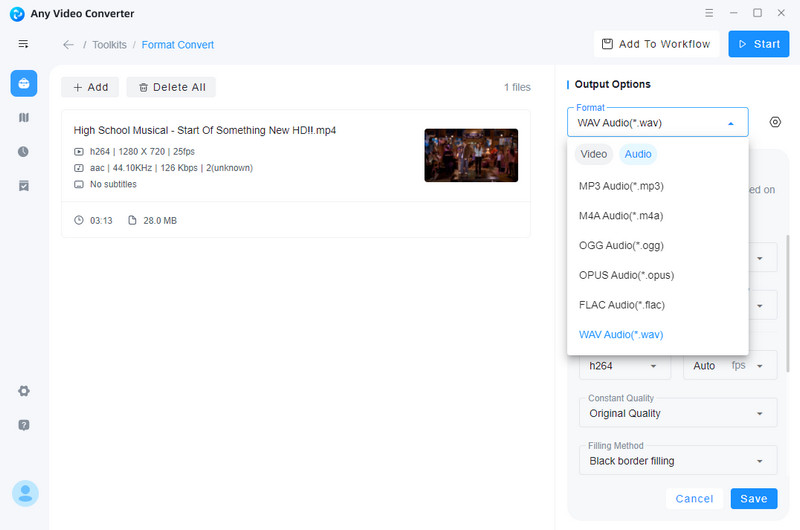Open the partially hidden dropdown beside OGG Audio
Viewport: 800px width, 530px height.
762,258
